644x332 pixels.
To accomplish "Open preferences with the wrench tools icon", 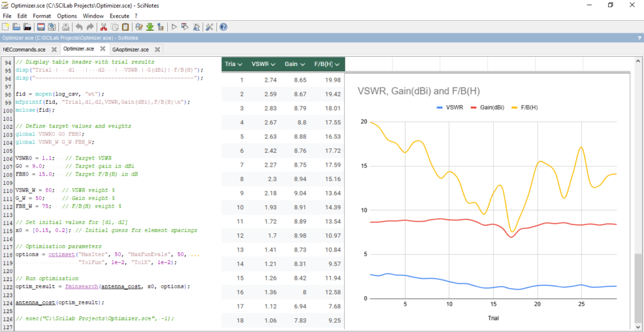I will (209, 27).
